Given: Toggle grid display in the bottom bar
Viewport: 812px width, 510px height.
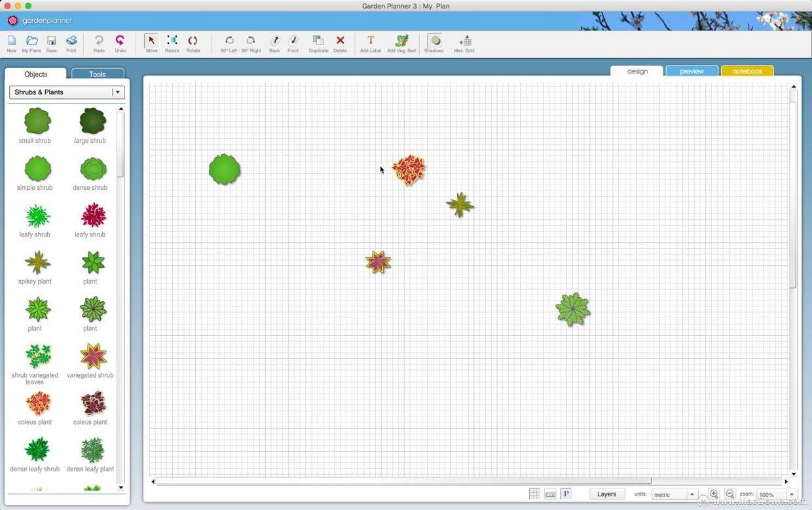Looking at the screenshot, I should tap(534, 494).
